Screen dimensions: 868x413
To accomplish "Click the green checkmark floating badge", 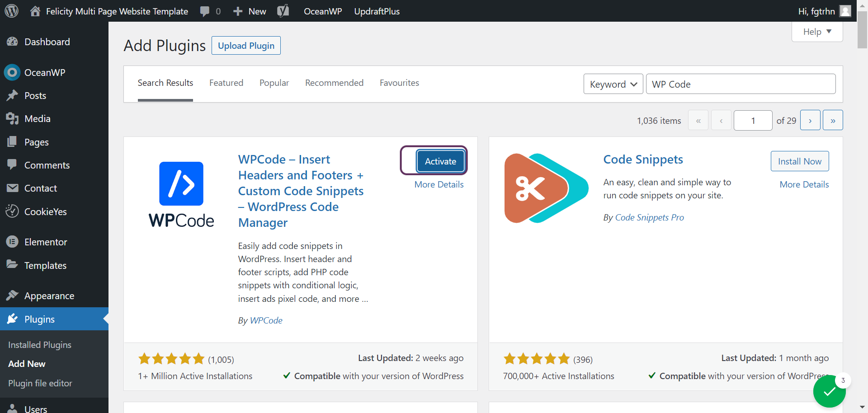I will point(830,391).
